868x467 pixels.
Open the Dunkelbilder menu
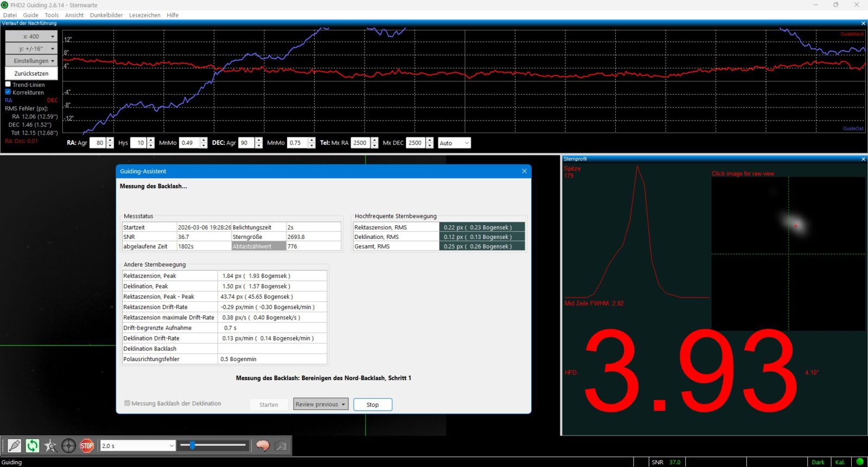click(x=106, y=15)
